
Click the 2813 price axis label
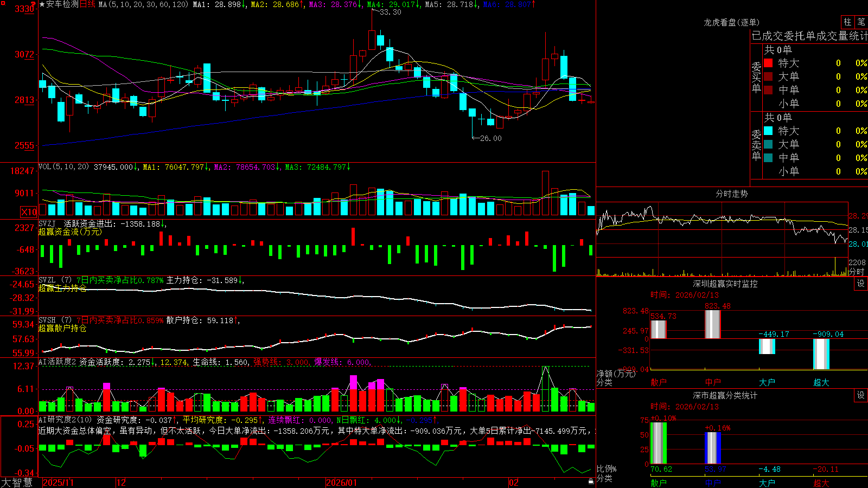coord(24,100)
